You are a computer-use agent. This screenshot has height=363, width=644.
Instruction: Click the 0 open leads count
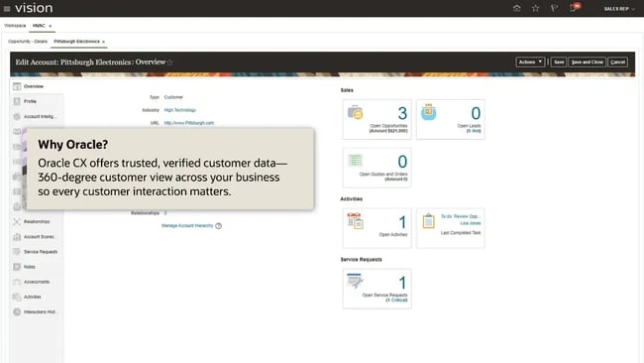(x=476, y=113)
